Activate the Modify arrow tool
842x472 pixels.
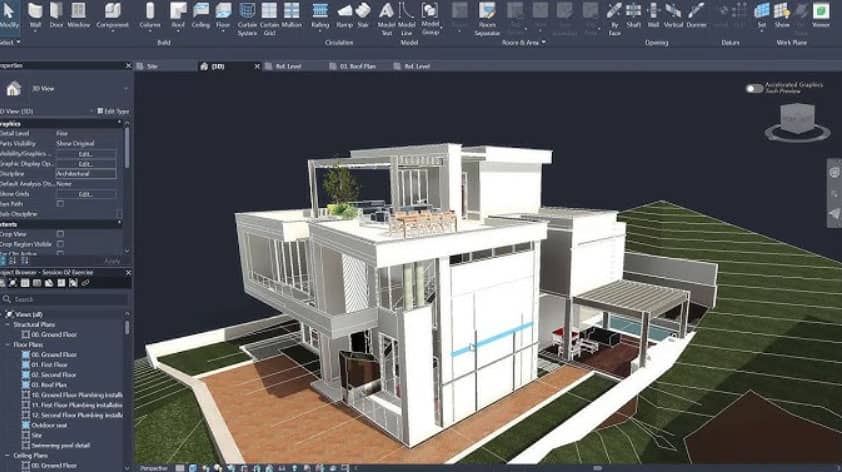(x=9, y=15)
